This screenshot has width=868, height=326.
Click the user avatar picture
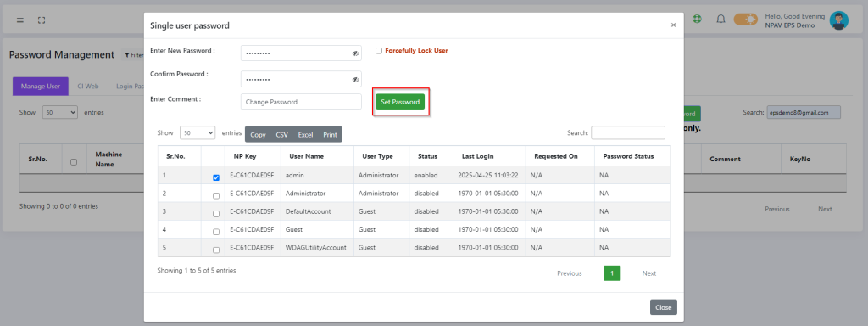click(838, 20)
